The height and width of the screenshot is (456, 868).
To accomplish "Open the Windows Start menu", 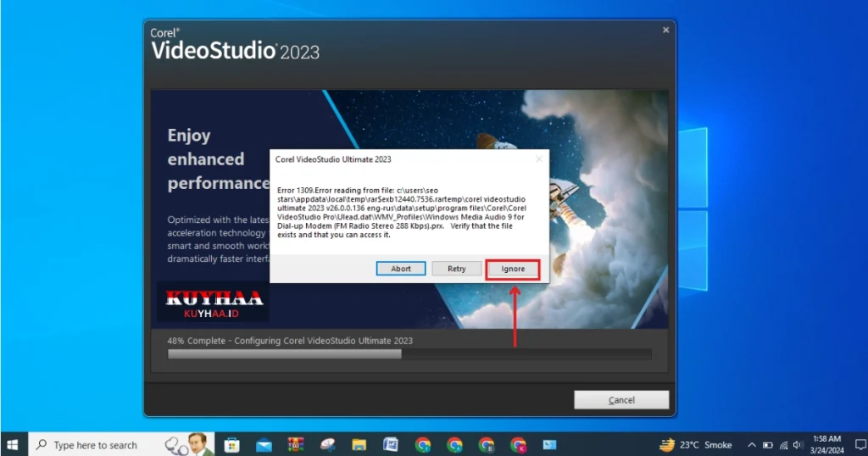I will coord(13,444).
